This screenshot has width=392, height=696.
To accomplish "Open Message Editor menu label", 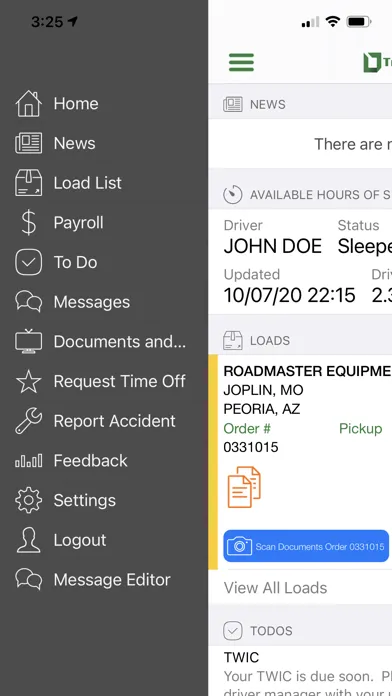I will tap(112, 579).
